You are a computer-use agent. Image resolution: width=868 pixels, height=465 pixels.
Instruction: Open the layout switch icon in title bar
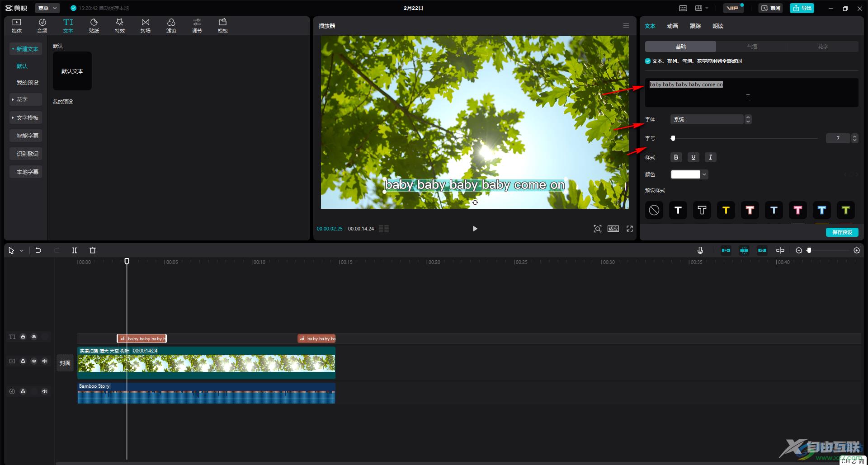[701, 8]
